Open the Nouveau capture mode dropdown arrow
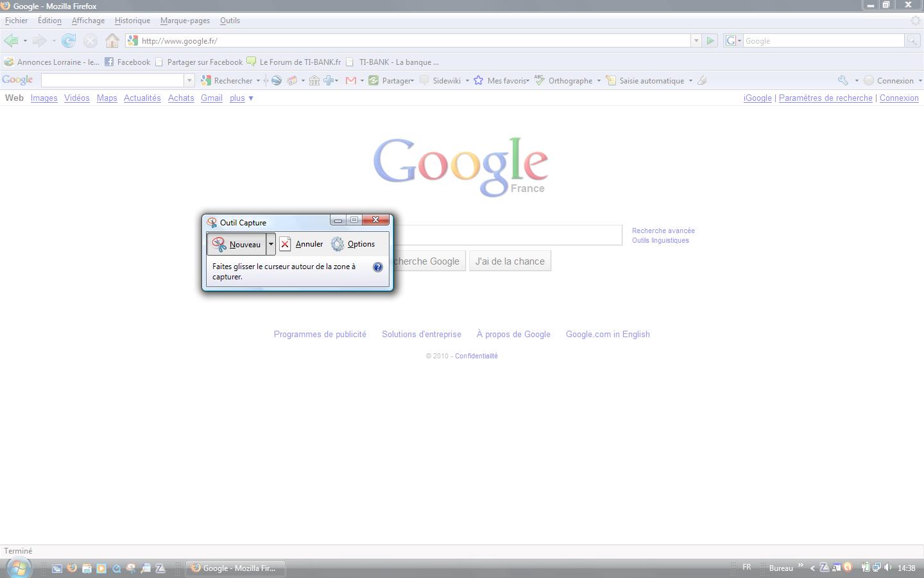The height and width of the screenshot is (578, 924). click(x=271, y=244)
